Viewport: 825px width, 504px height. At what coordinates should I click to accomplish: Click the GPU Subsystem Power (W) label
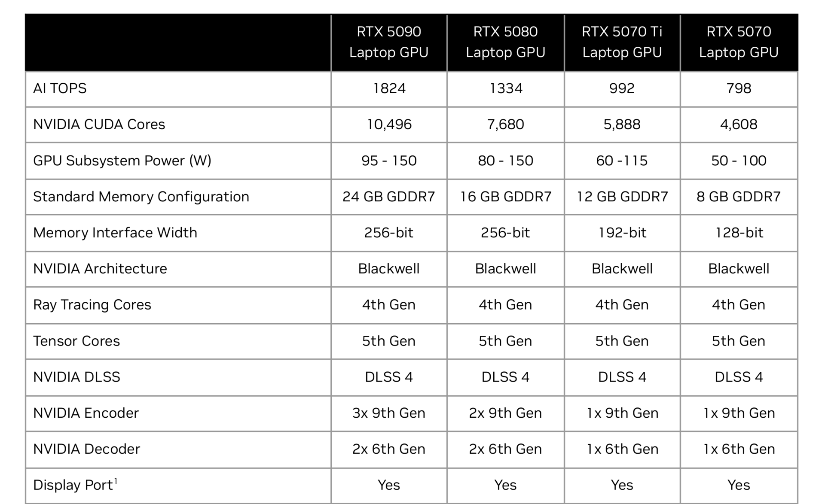point(122,161)
